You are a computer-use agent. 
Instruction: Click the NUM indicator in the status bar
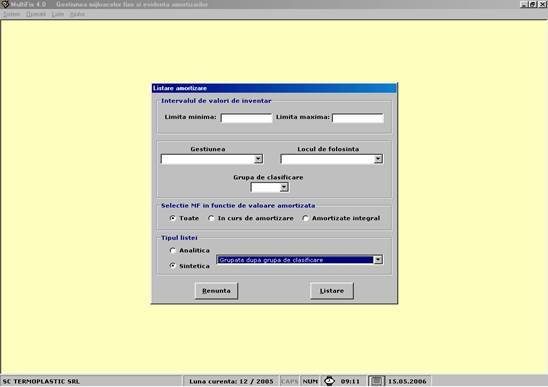pyautogui.click(x=310, y=381)
